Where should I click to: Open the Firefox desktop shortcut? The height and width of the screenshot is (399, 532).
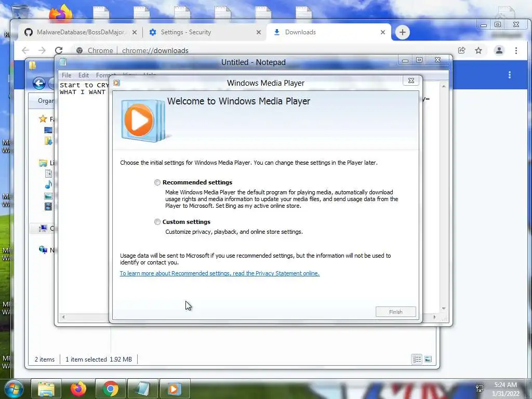pyautogui.click(x=61, y=14)
